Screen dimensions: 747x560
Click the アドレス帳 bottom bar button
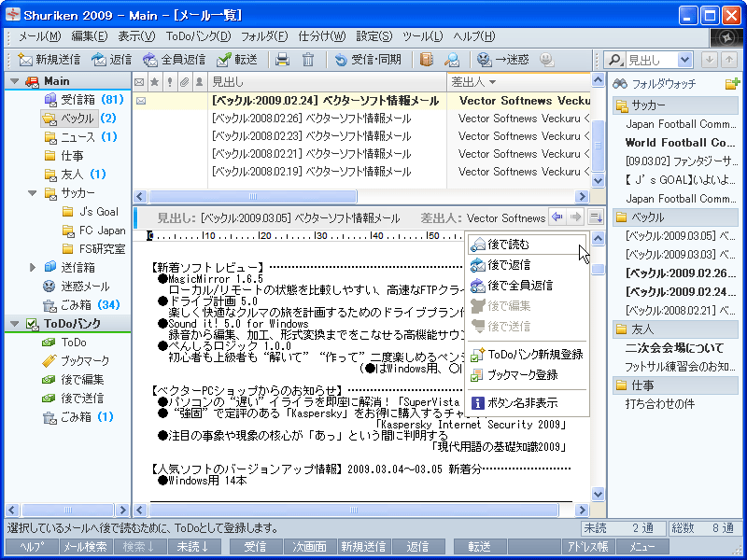(588, 547)
